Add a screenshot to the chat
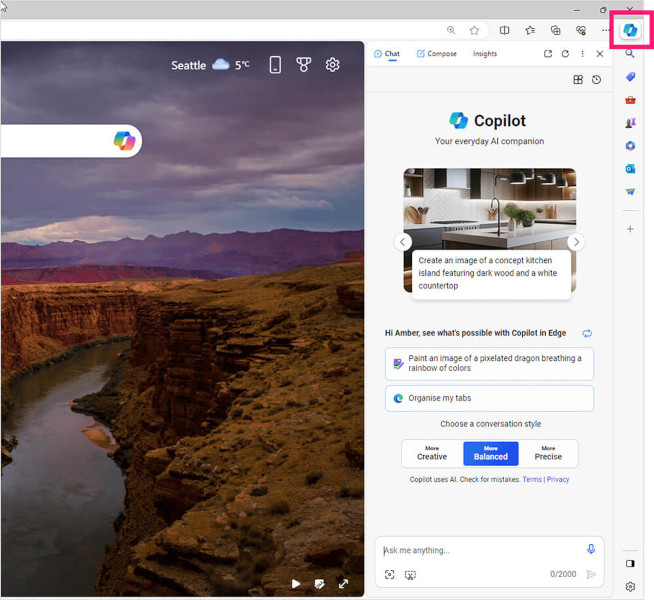This screenshot has width=654, height=600. [x=410, y=575]
